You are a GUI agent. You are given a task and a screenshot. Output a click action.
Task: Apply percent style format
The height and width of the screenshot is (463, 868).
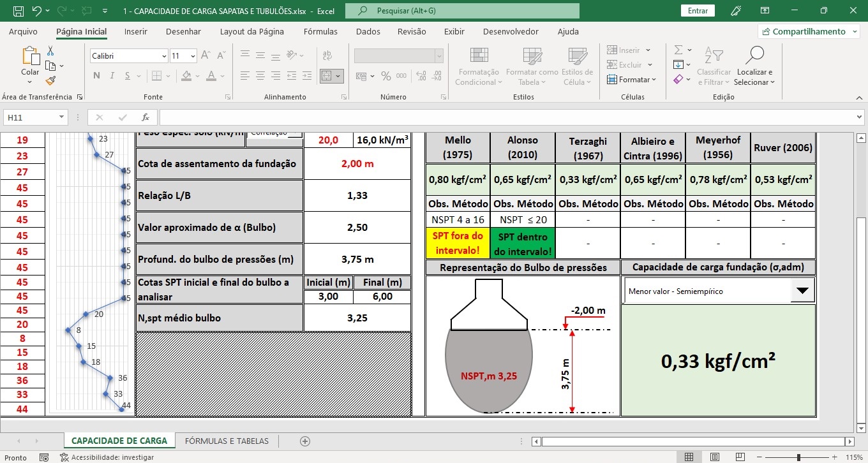(x=385, y=76)
